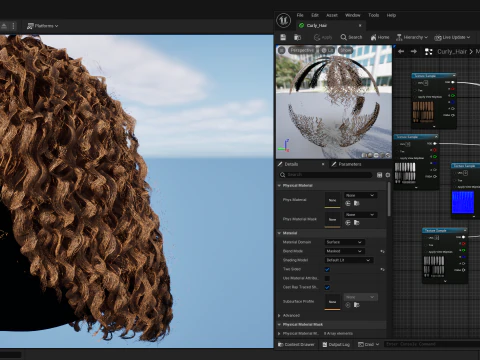Click the Details panel search field

click(326, 175)
